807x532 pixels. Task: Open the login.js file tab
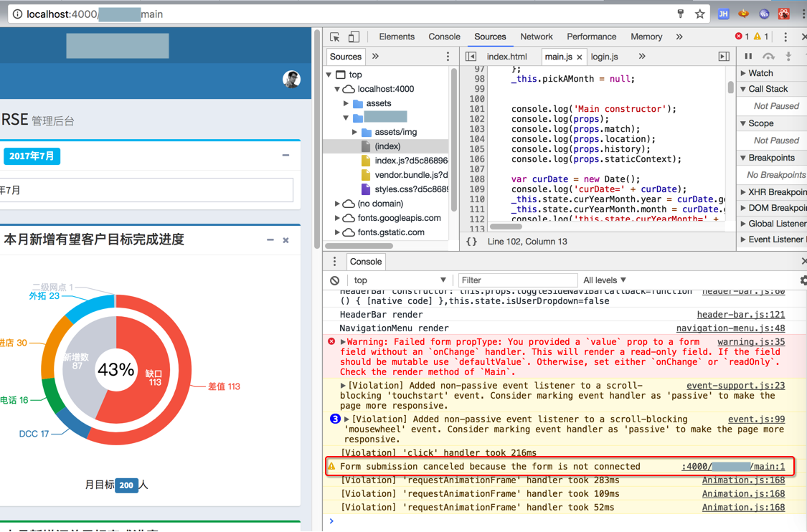tap(604, 57)
